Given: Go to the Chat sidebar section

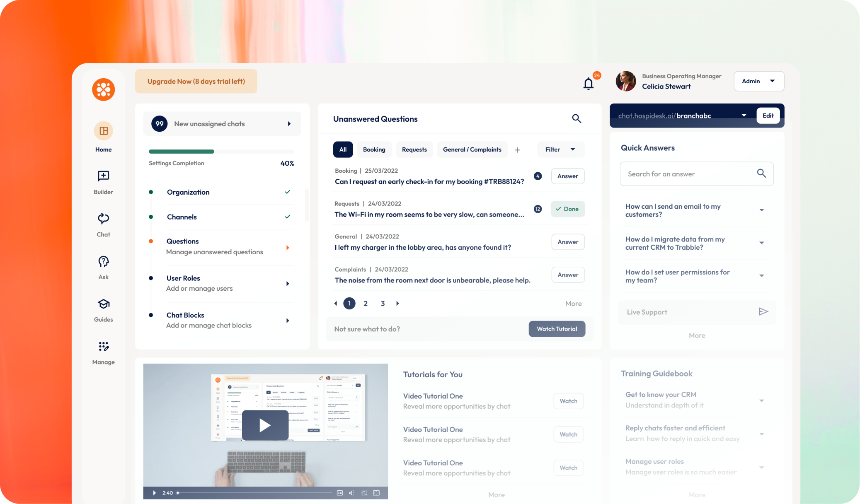Looking at the screenshot, I should click(103, 219).
